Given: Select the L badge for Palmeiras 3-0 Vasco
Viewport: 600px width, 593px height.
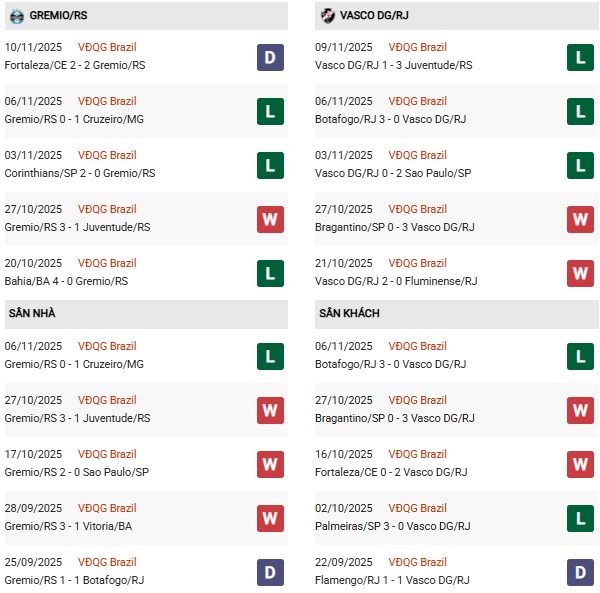Looking at the screenshot, I should (x=581, y=518).
